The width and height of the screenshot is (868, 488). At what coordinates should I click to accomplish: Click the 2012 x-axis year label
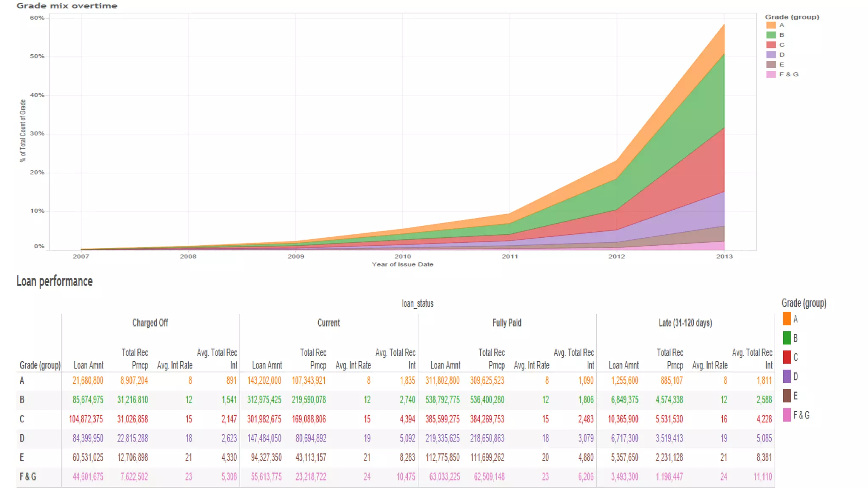tap(616, 256)
